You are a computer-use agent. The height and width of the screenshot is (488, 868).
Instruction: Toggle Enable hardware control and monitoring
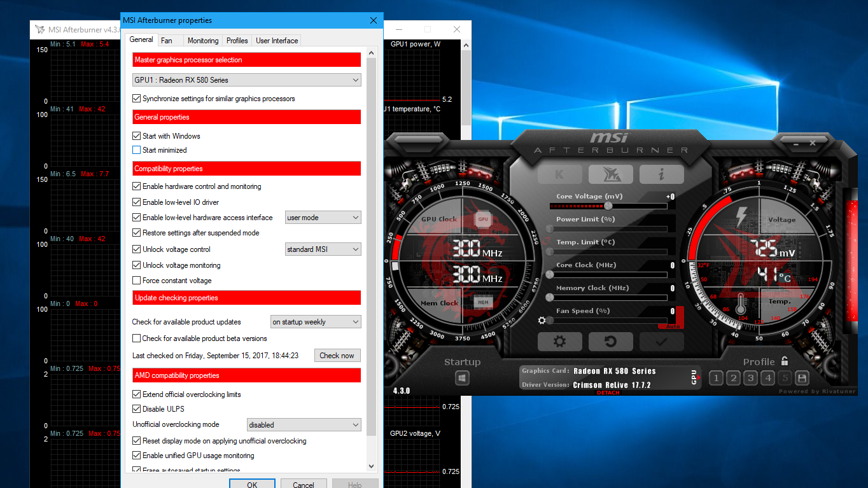(x=136, y=186)
